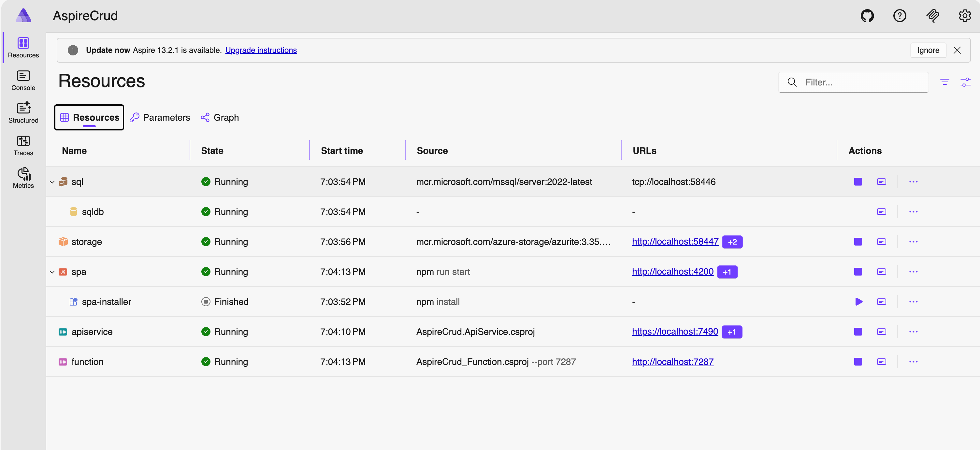The image size is (980, 450).
Task: Go to Console page in sidebar
Action: [x=23, y=80]
